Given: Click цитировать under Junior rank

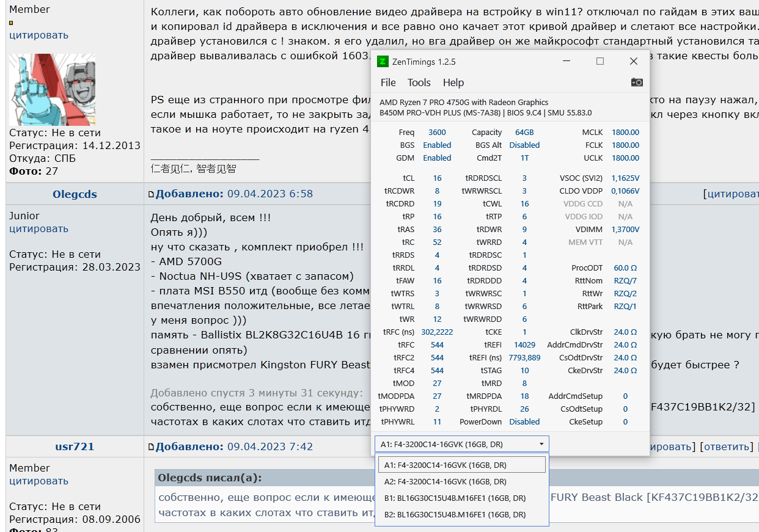Looking at the screenshot, I should (38, 229).
